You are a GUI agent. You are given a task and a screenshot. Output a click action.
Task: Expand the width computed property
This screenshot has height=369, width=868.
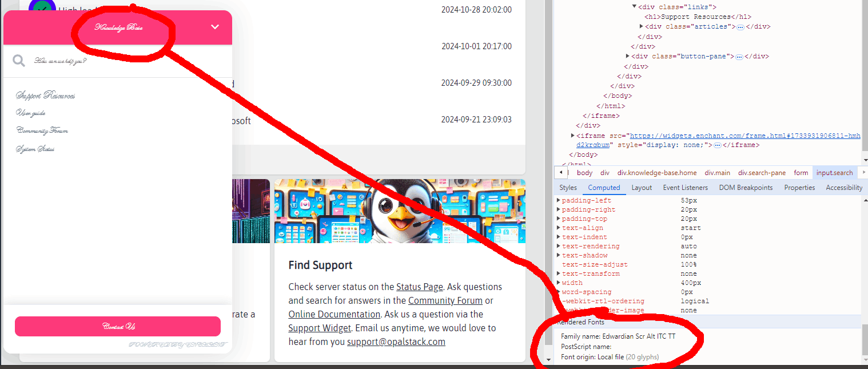click(559, 283)
